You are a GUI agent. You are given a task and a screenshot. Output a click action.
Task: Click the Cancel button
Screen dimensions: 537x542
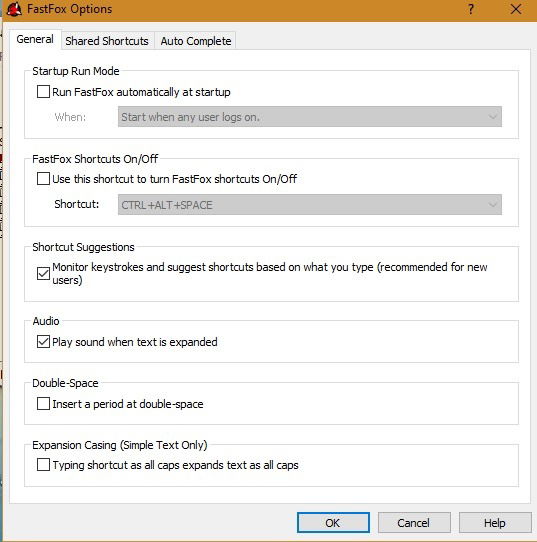[x=414, y=523]
